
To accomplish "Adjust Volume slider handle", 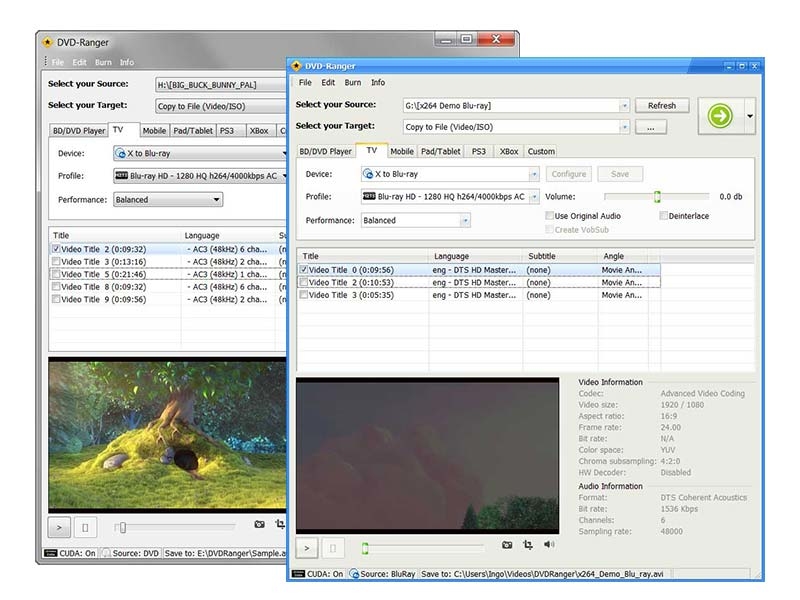I will [x=657, y=196].
